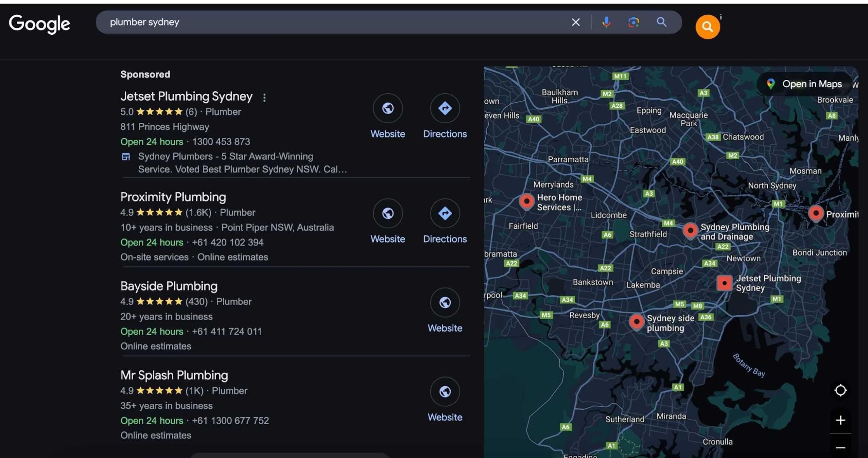This screenshot has width=868, height=458.
Task: Click Bayside Plumbing's 4.9 rating with 430 reviews
Action: (x=164, y=301)
